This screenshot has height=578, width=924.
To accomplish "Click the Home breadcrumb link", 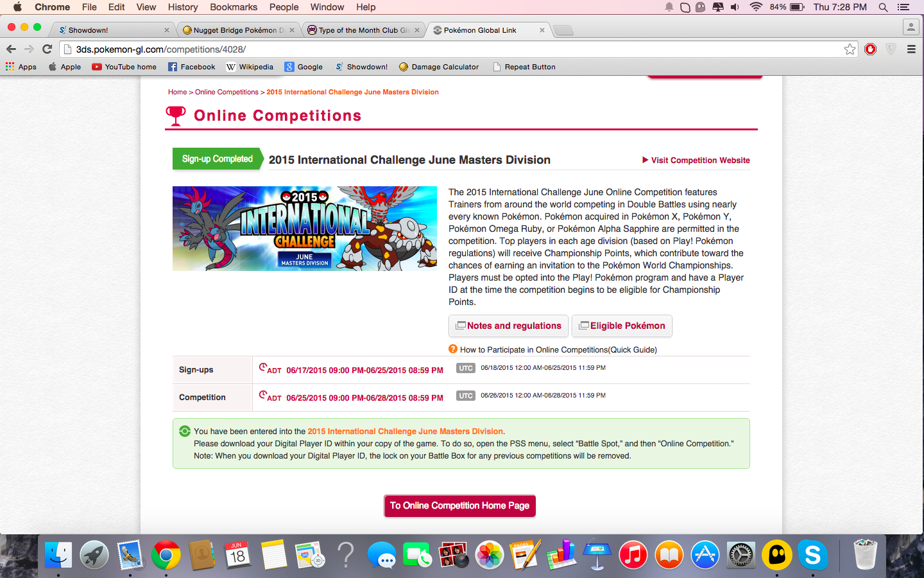I will (177, 92).
